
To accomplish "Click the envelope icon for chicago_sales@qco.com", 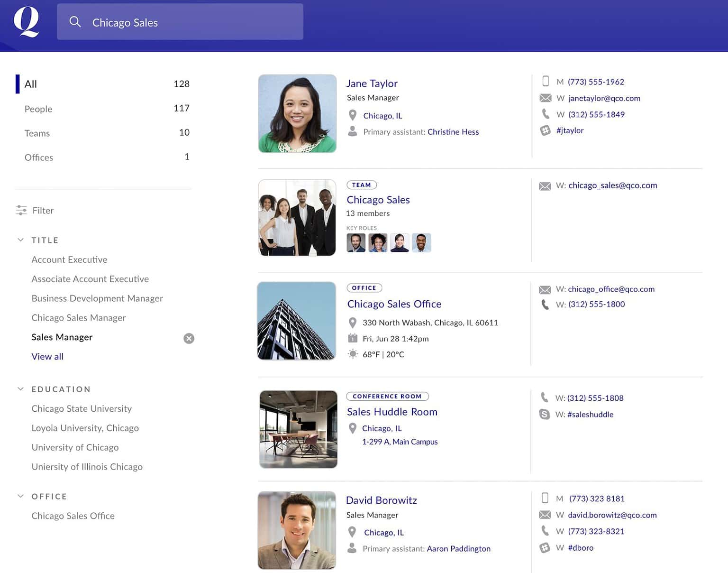I will [x=546, y=185].
